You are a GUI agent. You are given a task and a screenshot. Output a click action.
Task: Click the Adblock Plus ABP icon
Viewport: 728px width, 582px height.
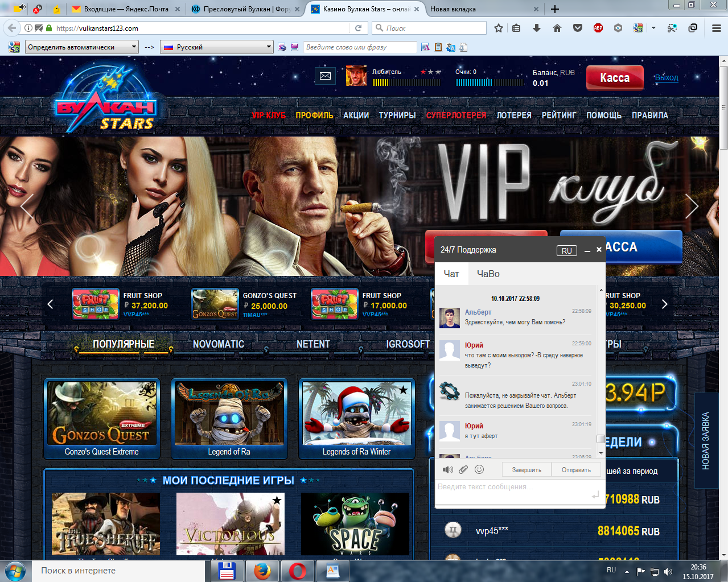click(598, 28)
